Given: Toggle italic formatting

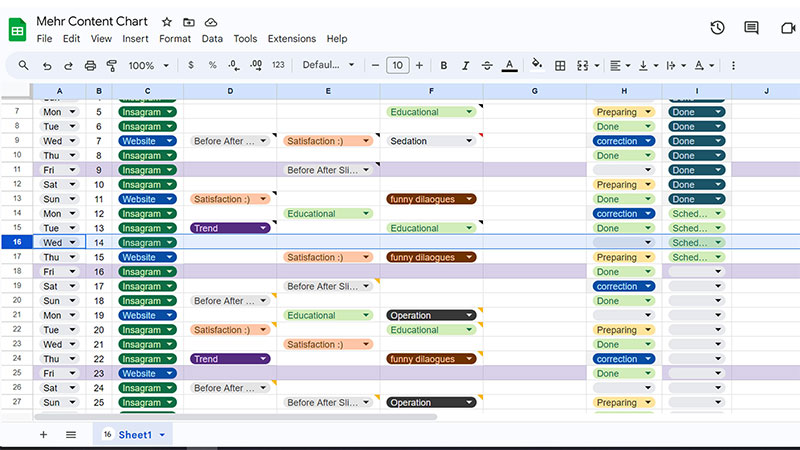Looking at the screenshot, I should click(465, 65).
